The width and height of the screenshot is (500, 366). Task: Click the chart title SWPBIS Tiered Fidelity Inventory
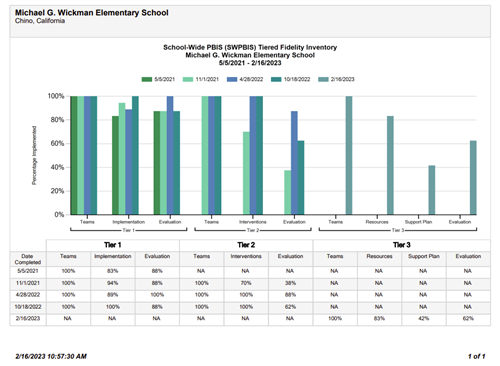pyautogui.click(x=250, y=47)
